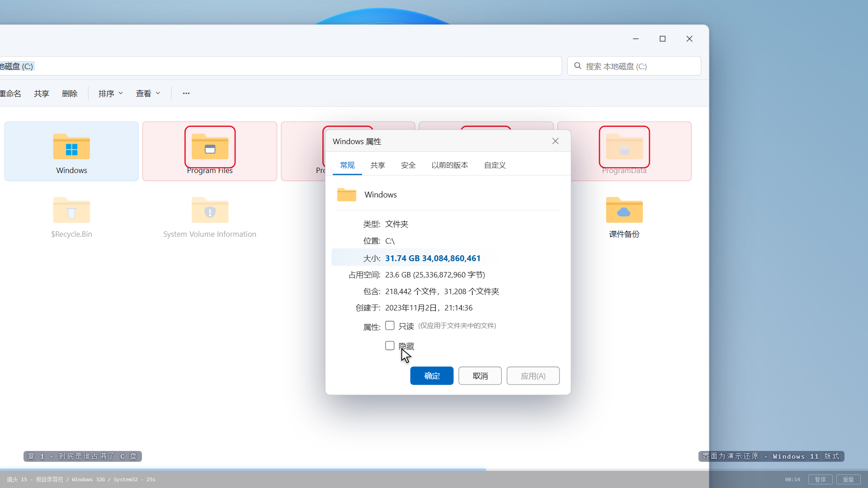
Task: Click the folder icon in the properties dialog
Action: click(x=347, y=194)
